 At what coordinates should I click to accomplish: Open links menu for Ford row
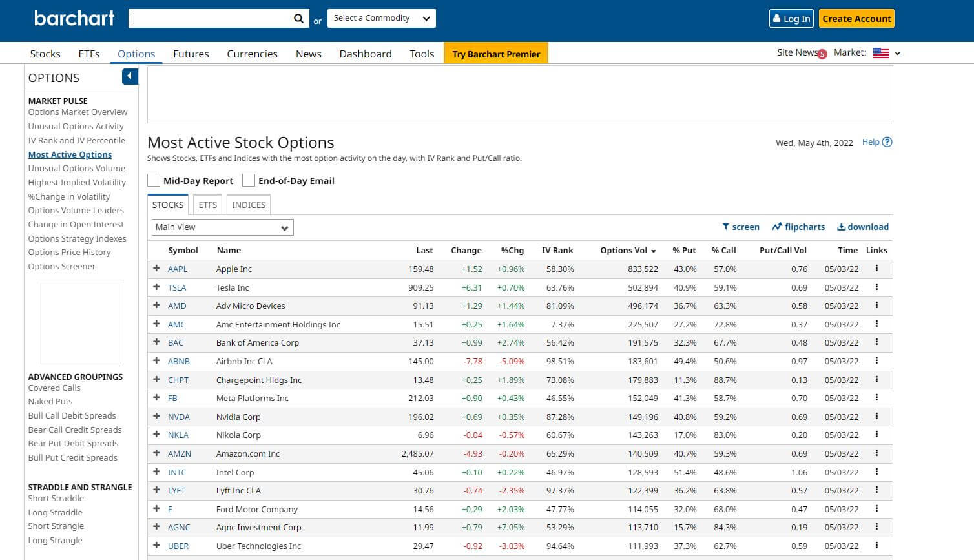tap(876, 509)
